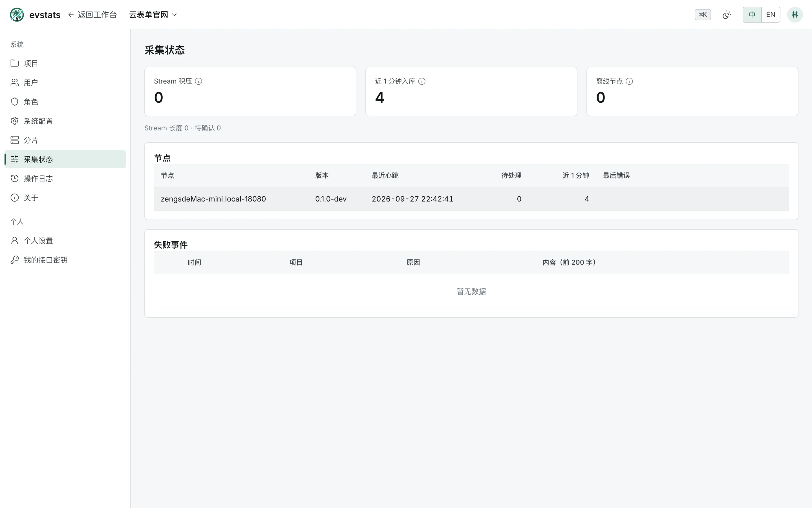Click the 暂无数据 empty placeholder
Image resolution: width=812 pixels, height=508 pixels.
(x=471, y=291)
